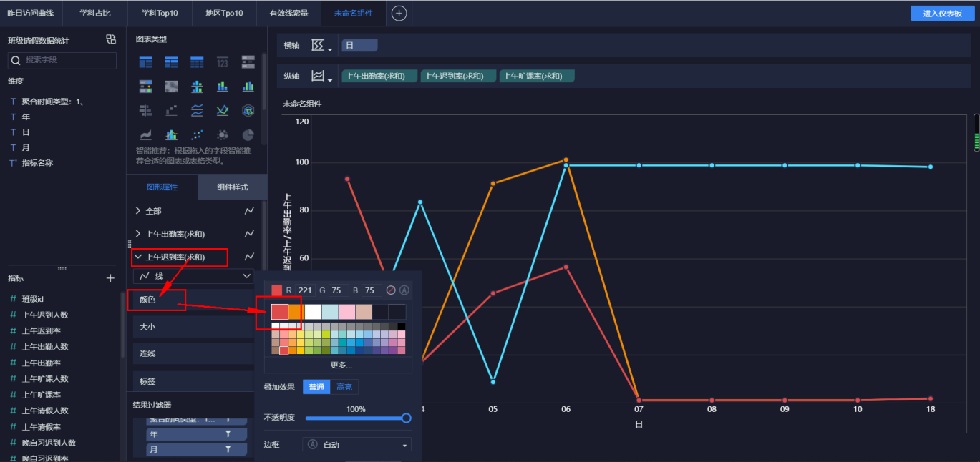This screenshot has height=462, width=980.
Task: Focus the 搜索字段 search input
Action: [62, 60]
